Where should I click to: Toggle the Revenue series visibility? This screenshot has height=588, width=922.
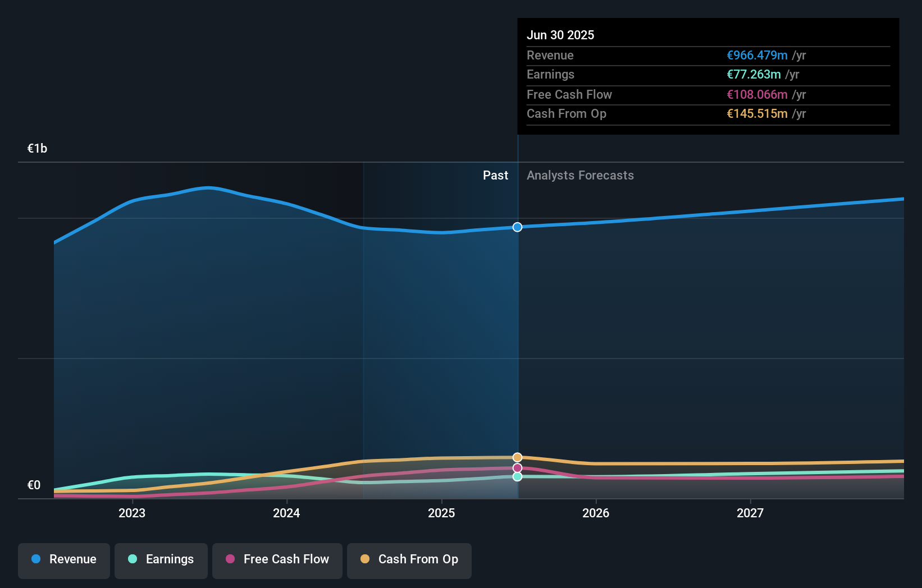click(x=63, y=561)
